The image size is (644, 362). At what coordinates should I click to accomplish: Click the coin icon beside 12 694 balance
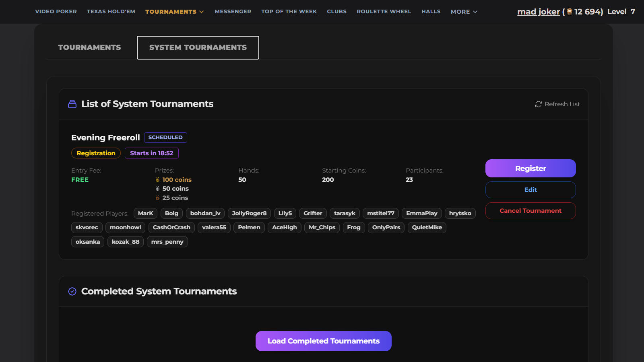tap(570, 12)
